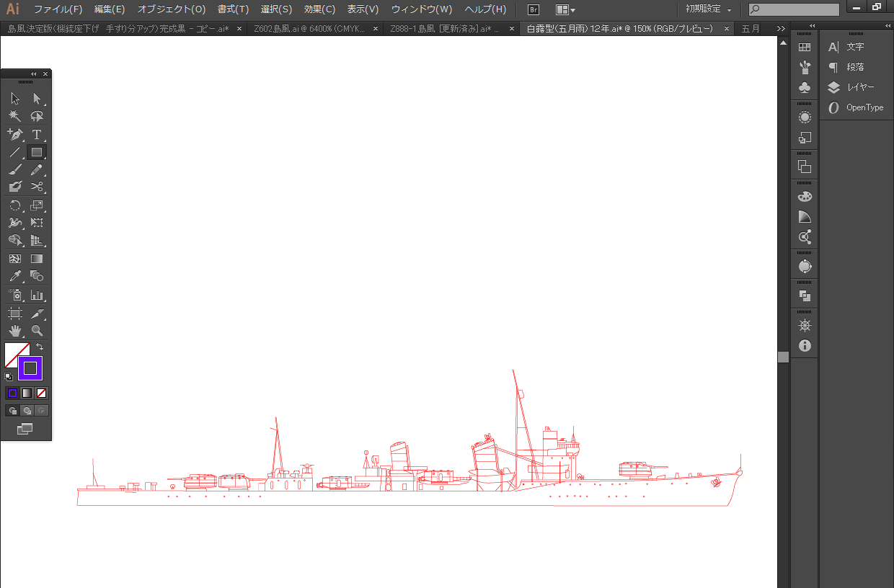This screenshot has width=894, height=588.
Task: Reset to default fill and stroke
Action: pos(9,376)
